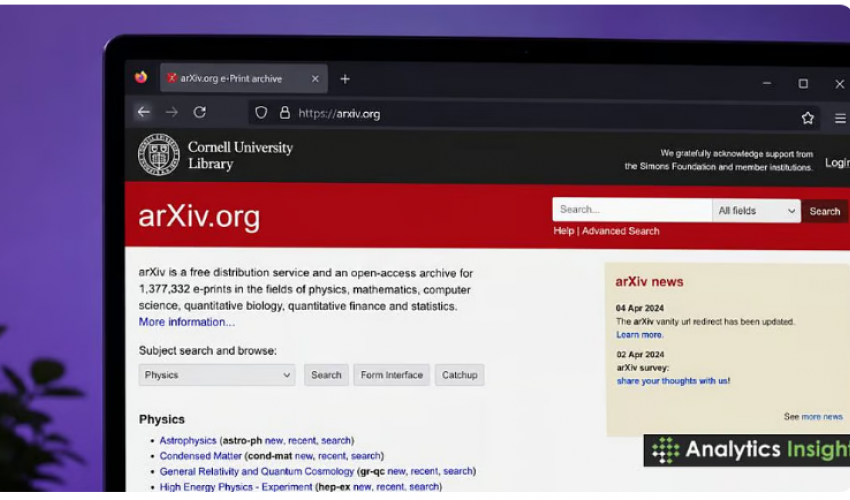Select the arXiv.org e-Print archive tab
The image size is (850, 500).
click(x=244, y=79)
